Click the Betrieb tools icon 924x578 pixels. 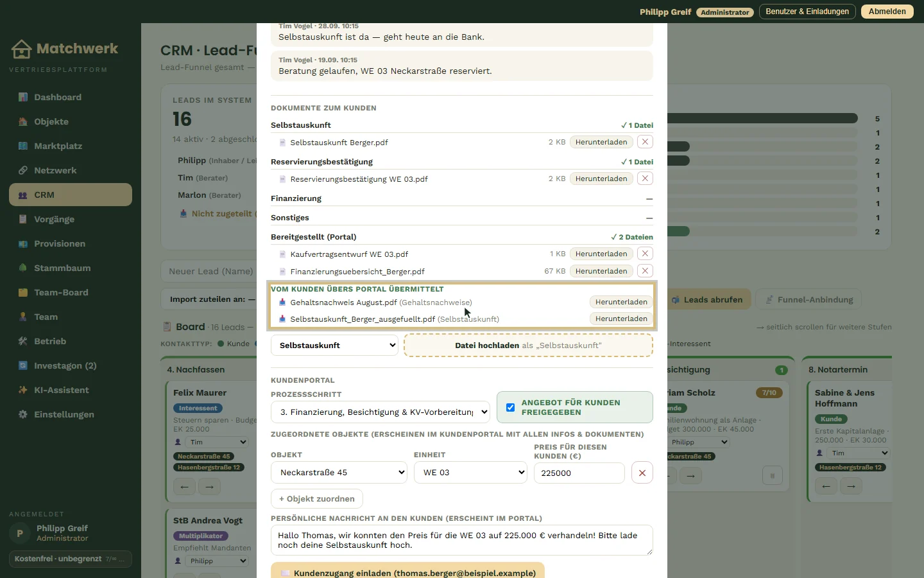(23, 341)
